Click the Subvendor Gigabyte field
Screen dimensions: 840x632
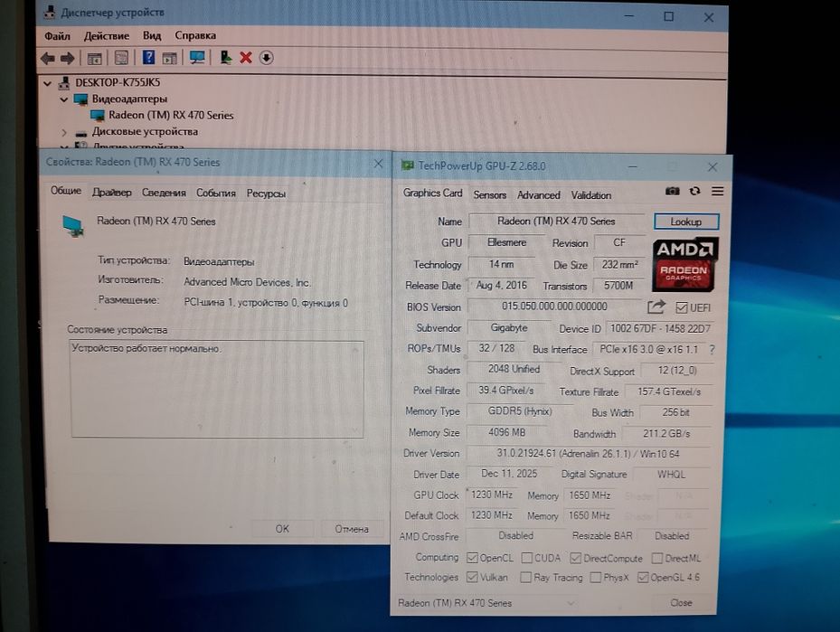pyautogui.click(x=509, y=328)
